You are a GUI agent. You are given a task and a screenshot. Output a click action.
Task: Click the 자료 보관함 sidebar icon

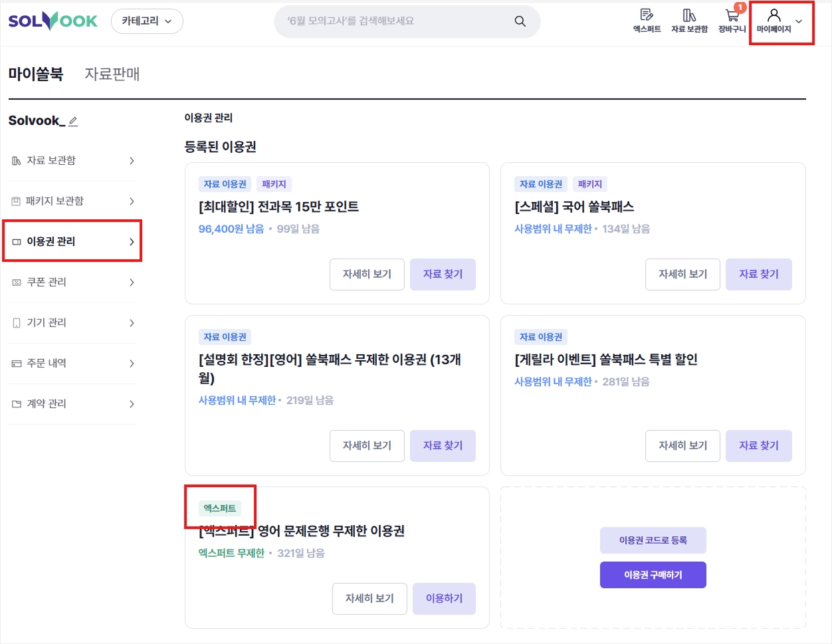(17, 161)
